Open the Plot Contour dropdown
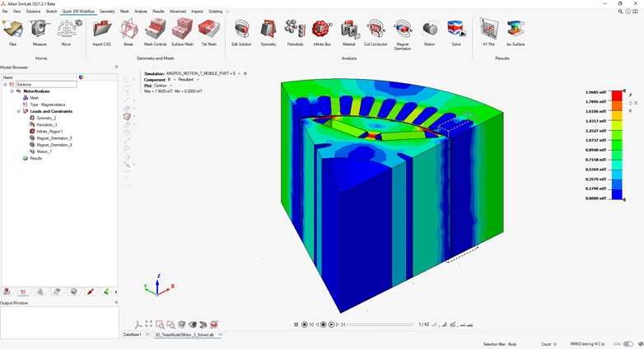644x349 pixels. coord(171,86)
